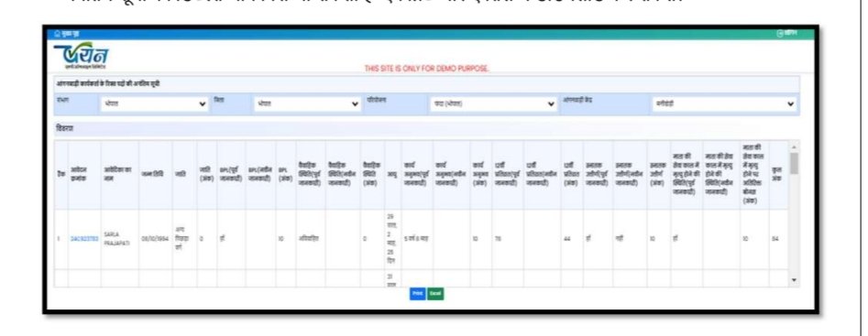The width and height of the screenshot is (868, 336).
Task: Click the date of birth cell 08/10/1994
Action: [155, 239]
